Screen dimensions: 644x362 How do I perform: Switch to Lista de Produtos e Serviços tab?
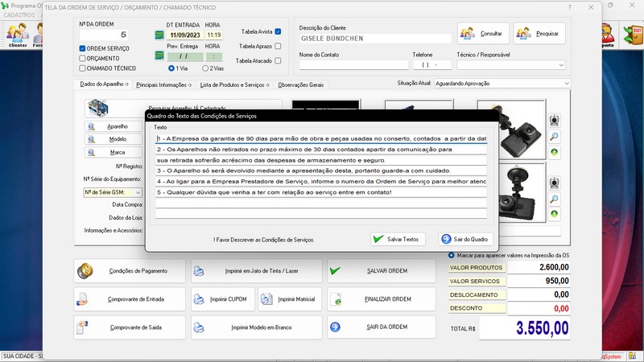point(234,84)
